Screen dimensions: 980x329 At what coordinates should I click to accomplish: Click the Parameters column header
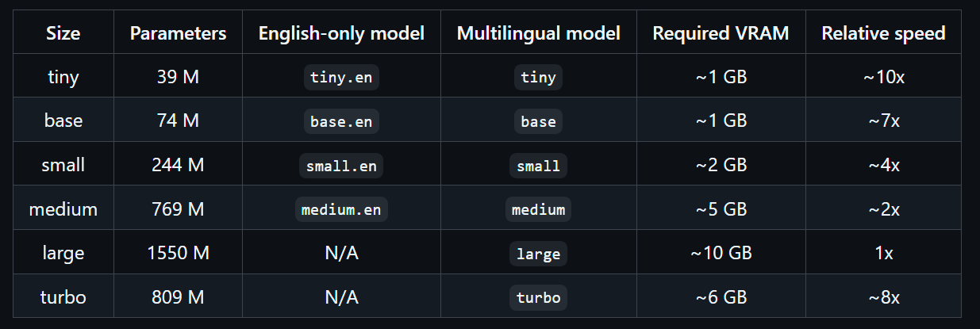pyautogui.click(x=178, y=33)
